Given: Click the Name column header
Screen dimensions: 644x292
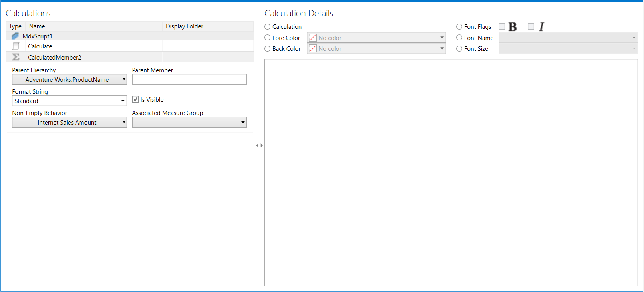Looking at the screenshot, I should (94, 26).
